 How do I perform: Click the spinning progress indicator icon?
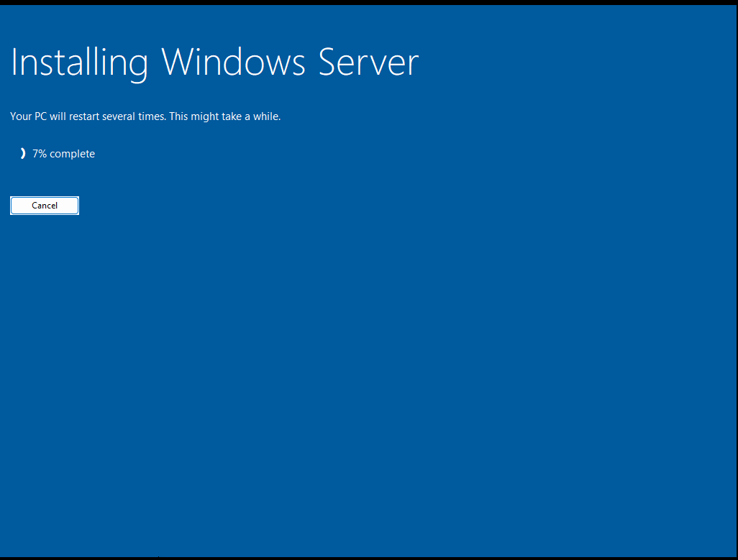click(x=22, y=153)
